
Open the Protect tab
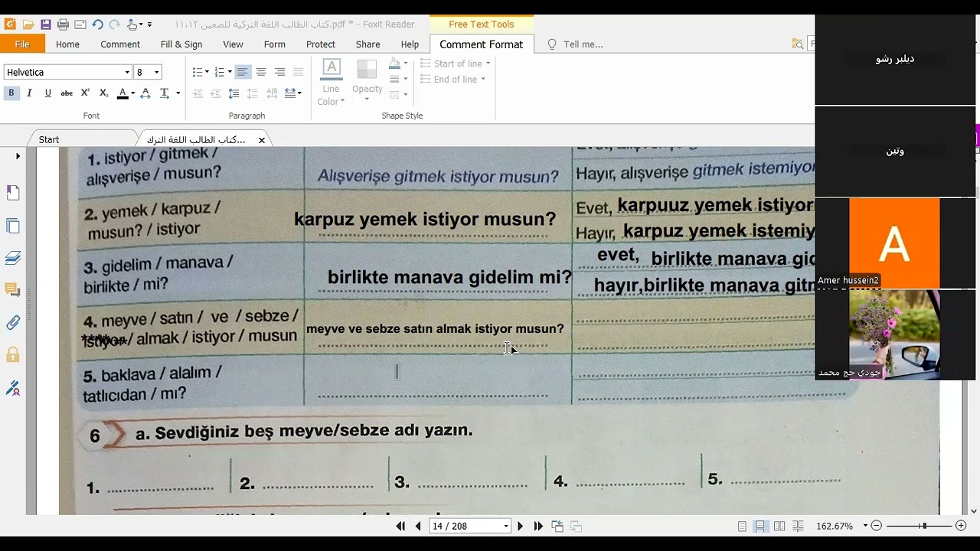coord(321,44)
